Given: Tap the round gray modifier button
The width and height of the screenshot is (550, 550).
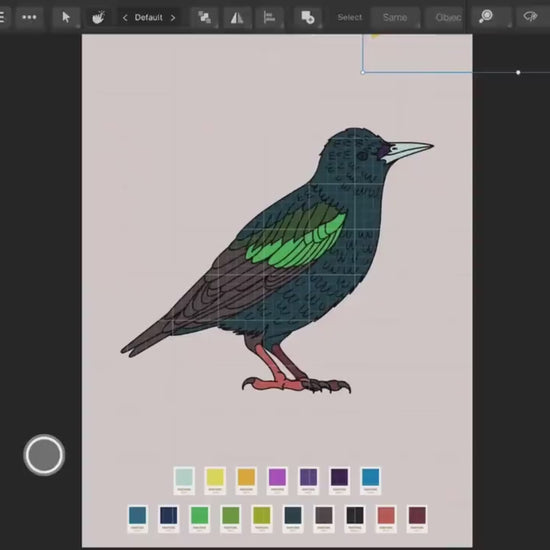Looking at the screenshot, I should [x=44, y=455].
